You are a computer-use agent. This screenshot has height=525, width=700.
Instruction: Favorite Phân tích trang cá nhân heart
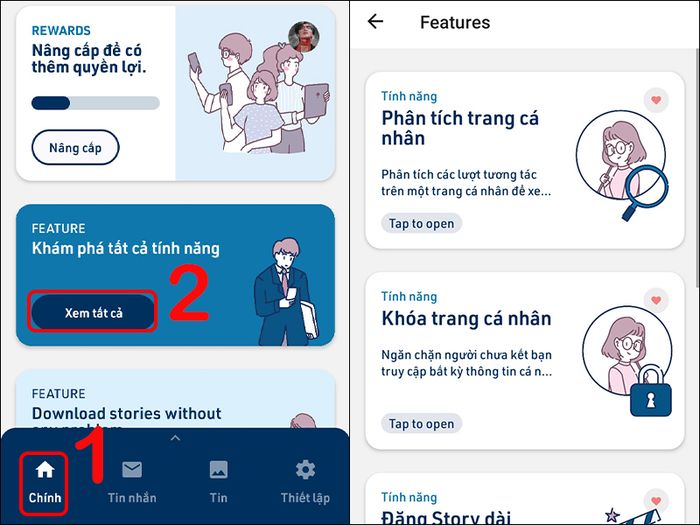(656, 100)
